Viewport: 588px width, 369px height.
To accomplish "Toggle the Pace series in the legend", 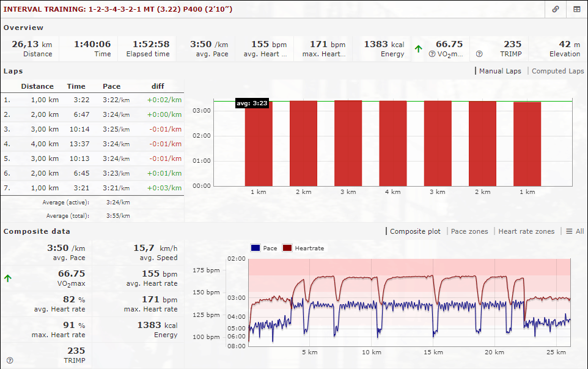I will 265,248.
